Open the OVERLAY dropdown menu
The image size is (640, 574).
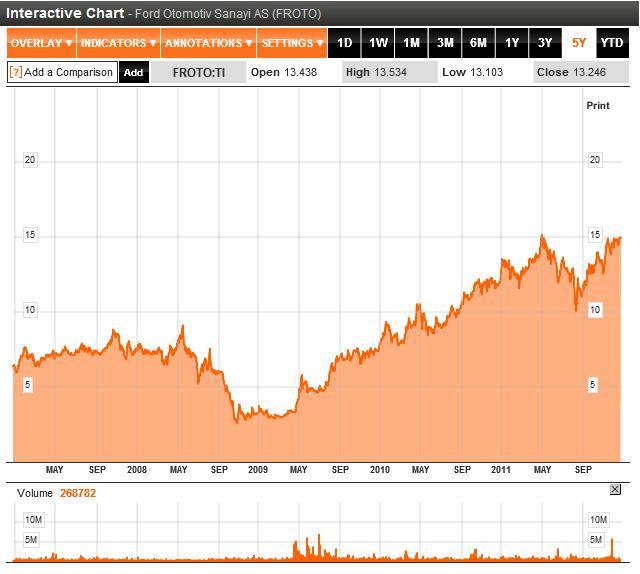tap(41, 43)
